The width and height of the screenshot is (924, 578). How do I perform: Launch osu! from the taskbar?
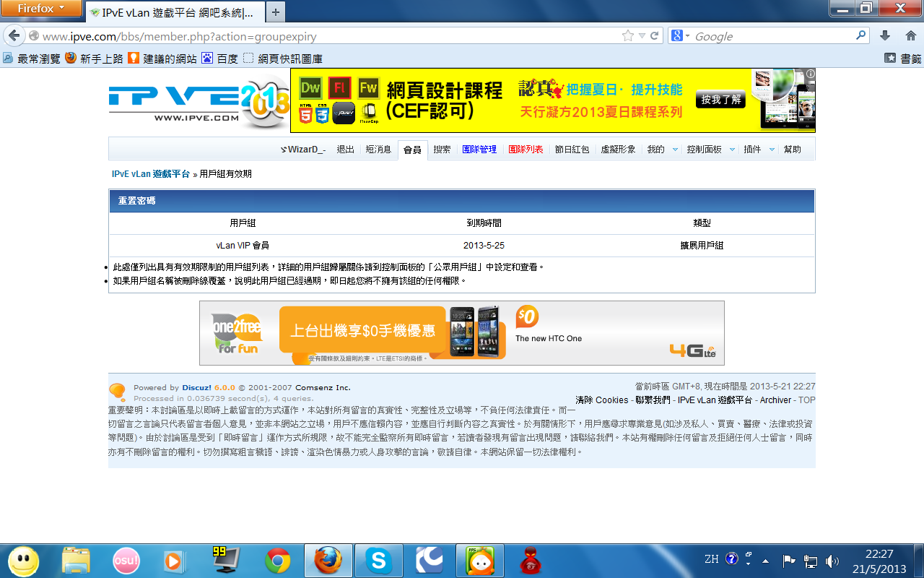pos(126,561)
